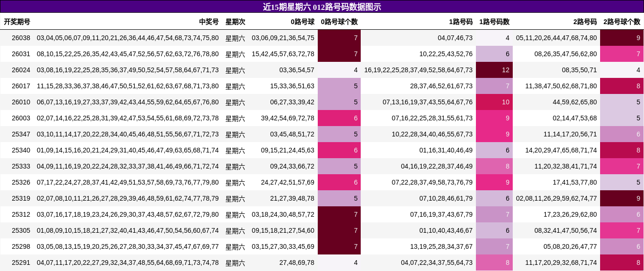Click 0路号球个数 cell 6 in row 26003
This screenshot has width=644, height=271.
pyautogui.click(x=339, y=118)
